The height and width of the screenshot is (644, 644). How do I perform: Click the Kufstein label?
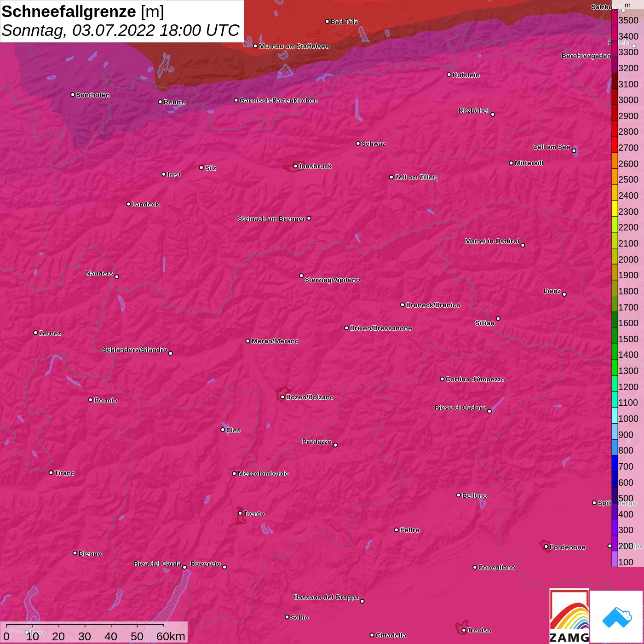pos(466,75)
